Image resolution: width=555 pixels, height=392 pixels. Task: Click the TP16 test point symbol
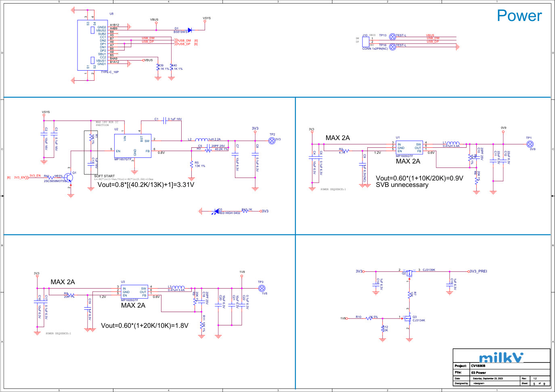pos(392,47)
